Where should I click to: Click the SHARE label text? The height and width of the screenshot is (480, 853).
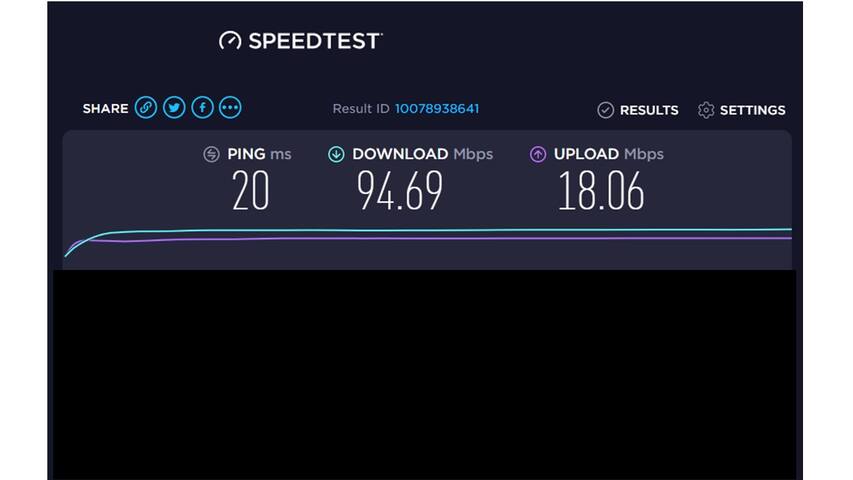point(106,108)
